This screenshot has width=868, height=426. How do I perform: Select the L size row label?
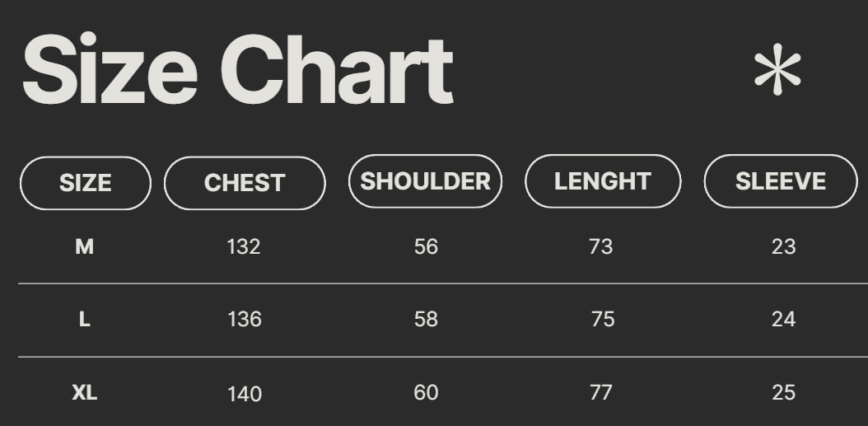click(84, 319)
